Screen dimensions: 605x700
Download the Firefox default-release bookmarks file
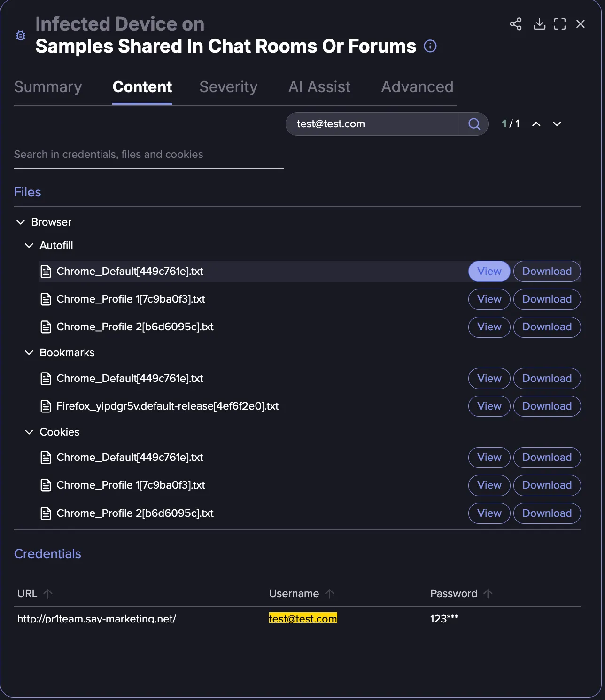click(x=547, y=406)
